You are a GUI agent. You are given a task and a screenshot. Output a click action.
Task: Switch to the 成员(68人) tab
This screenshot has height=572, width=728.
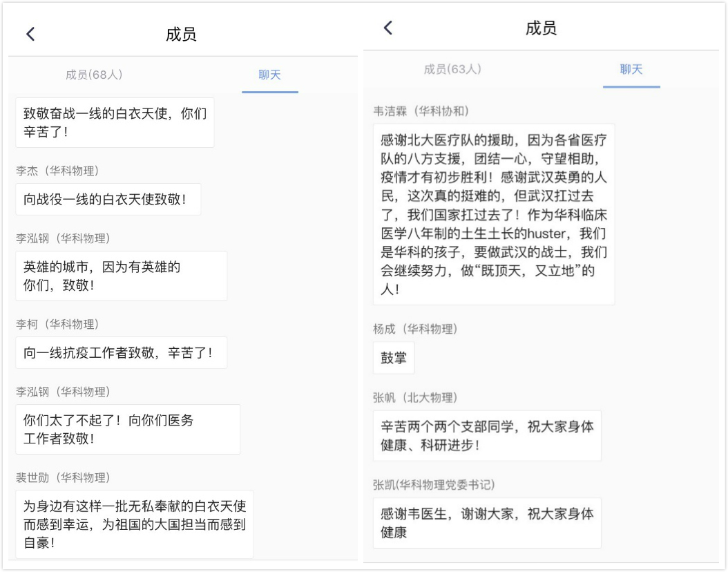click(x=94, y=75)
